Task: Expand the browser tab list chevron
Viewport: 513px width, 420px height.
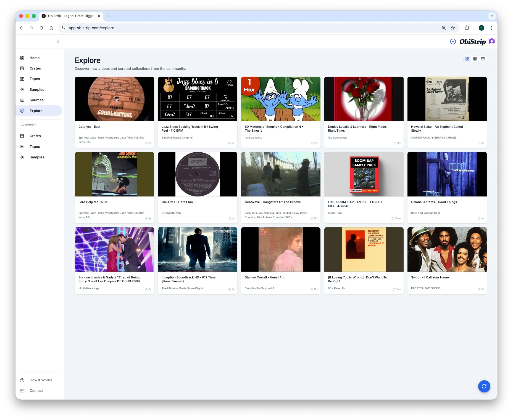Action: (x=492, y=16)
